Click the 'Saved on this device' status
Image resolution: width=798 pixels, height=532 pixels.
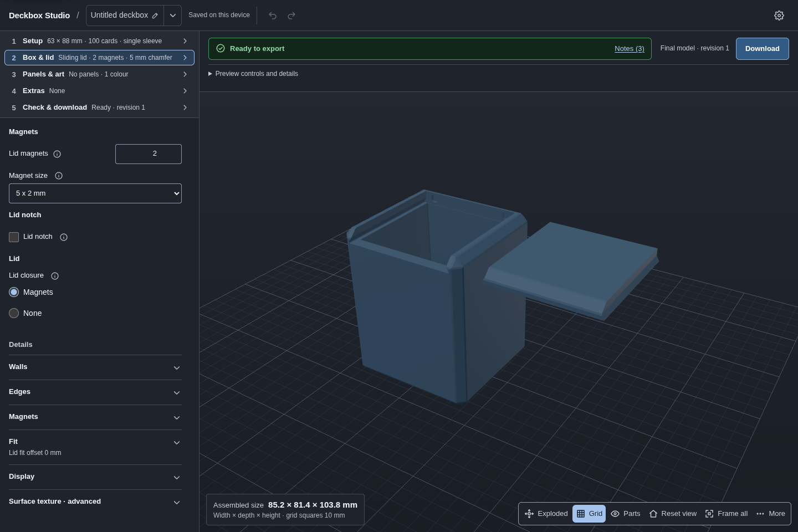pos(219,15)
